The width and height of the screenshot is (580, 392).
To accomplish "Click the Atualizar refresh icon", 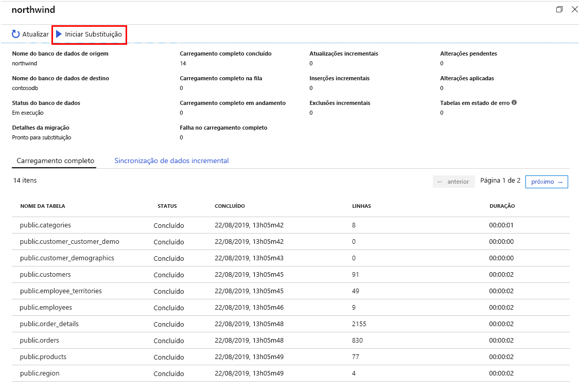I will click(15, 34).
